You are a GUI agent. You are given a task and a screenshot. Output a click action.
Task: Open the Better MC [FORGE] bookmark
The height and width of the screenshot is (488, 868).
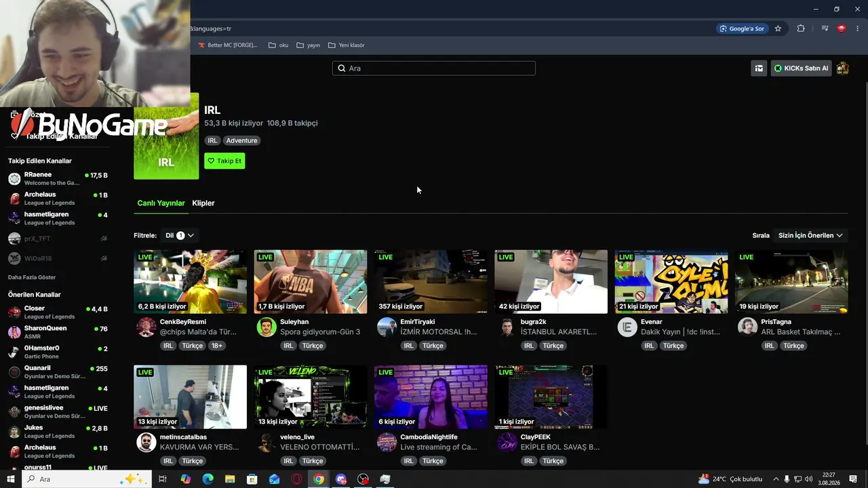pos(227,45)
